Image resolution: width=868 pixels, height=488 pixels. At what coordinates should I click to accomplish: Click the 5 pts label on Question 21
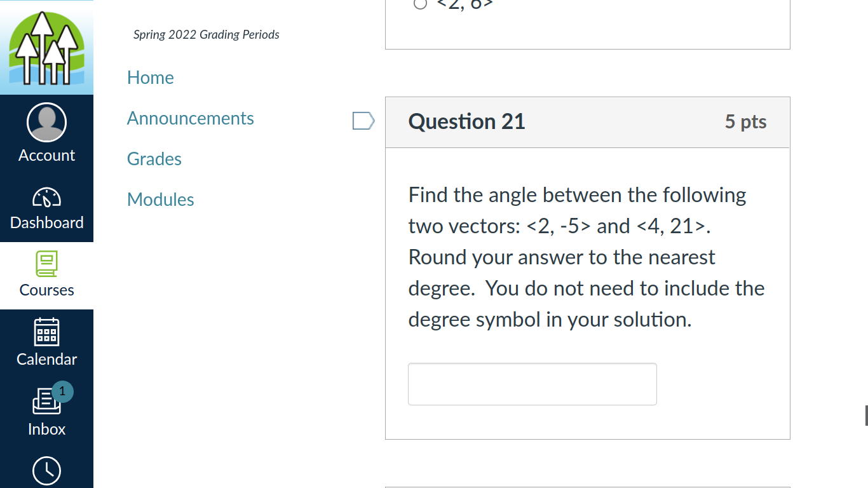(x=745, y=121)
